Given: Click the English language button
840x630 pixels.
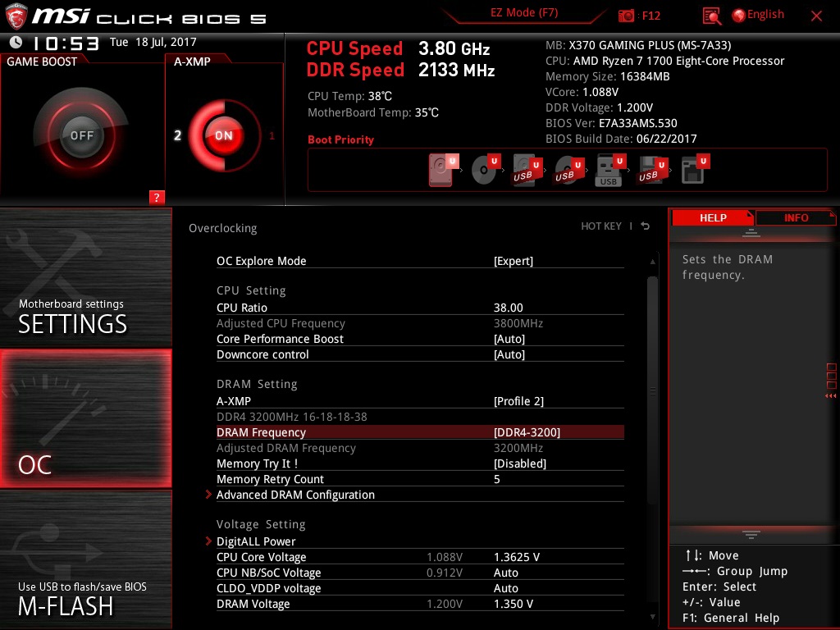Looking at the screenshot, I should tap(765, 15).
